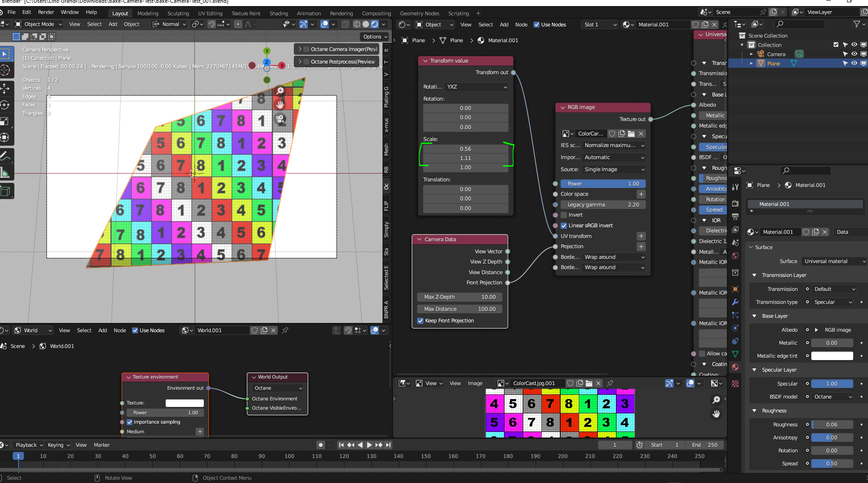This screenshot has width=868, height=483.
Task: Toggle Collection exclude checkbox in outliner
Action: (836, 45)
